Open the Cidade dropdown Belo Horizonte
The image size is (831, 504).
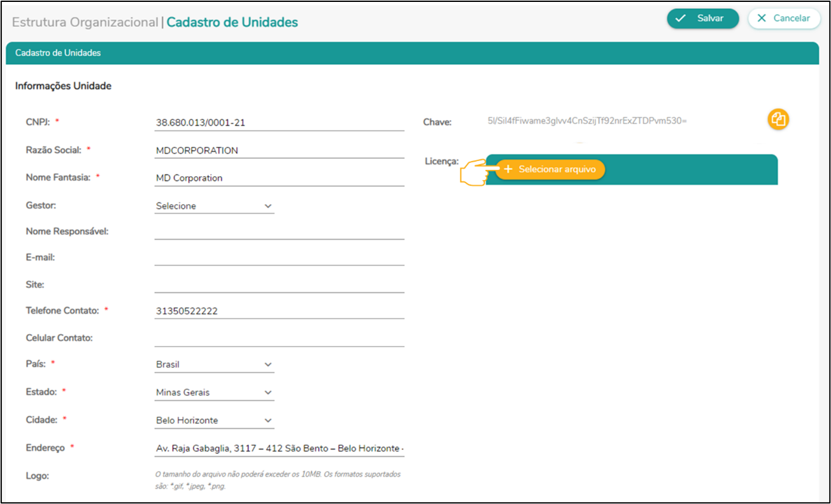pyautogui.click(x=214, y=421)
